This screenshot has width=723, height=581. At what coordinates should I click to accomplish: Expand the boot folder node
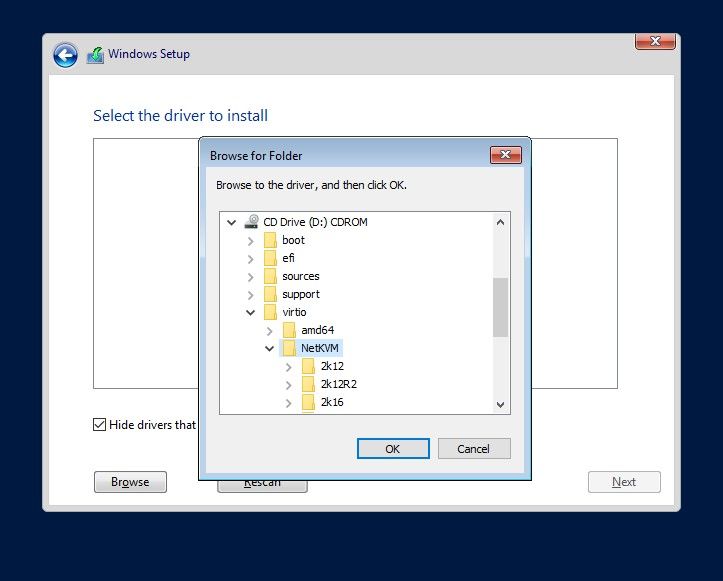pyautogui.click(x=250, y=241)
